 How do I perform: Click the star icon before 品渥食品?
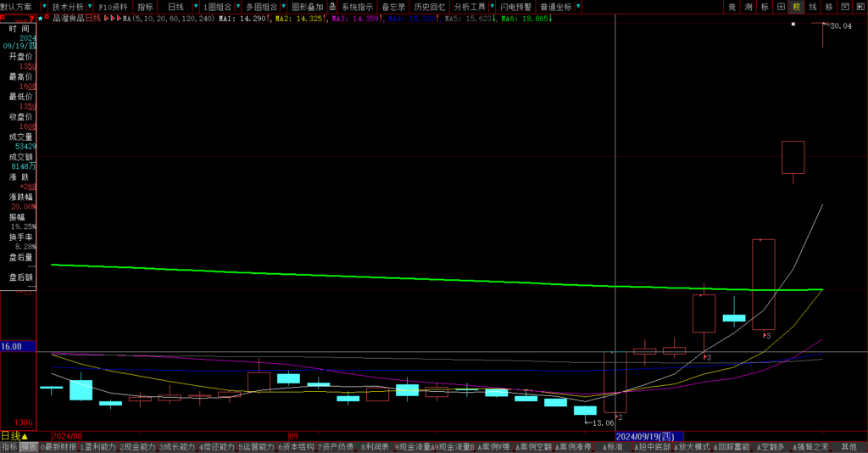pyautogui.click(x=40, y=17)
